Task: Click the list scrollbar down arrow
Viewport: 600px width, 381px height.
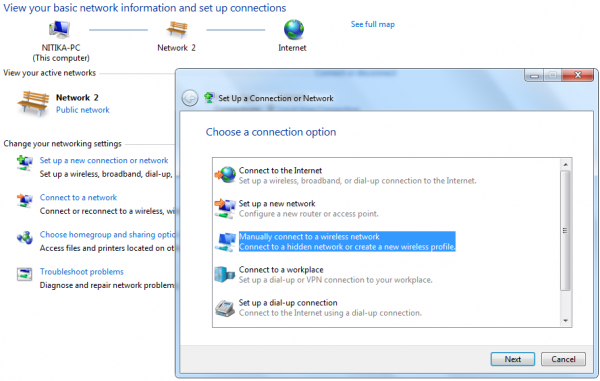Action: click(566, 321)
